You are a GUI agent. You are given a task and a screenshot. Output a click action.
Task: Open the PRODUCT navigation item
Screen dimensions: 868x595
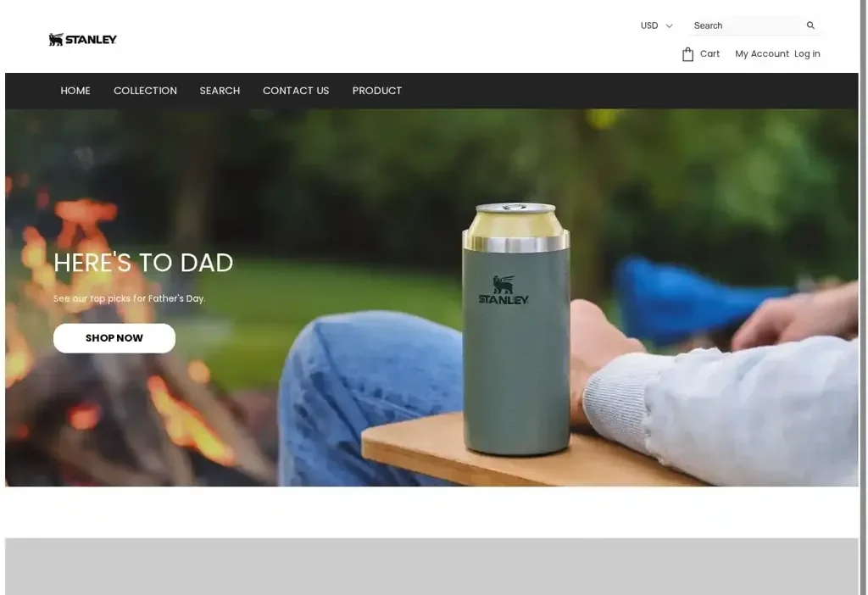(x=377, y=91)
